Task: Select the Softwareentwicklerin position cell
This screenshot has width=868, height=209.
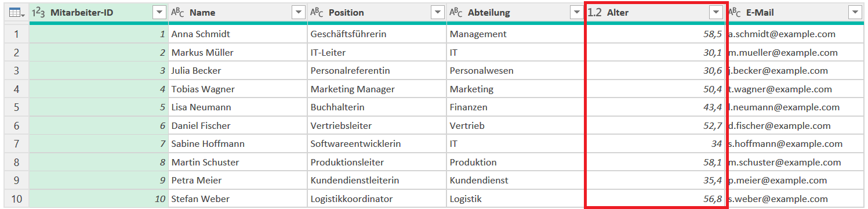Action: point(377,143)
